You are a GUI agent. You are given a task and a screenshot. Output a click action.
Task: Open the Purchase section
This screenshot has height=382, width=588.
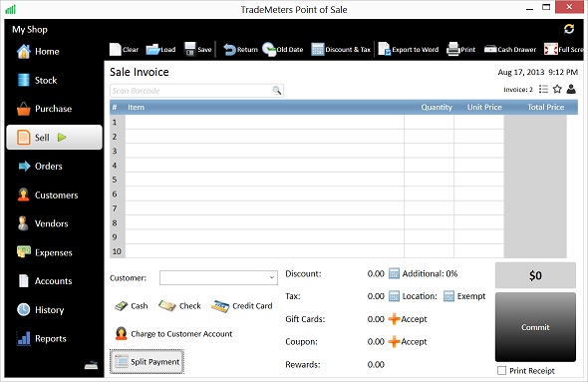tap(44, 109)
